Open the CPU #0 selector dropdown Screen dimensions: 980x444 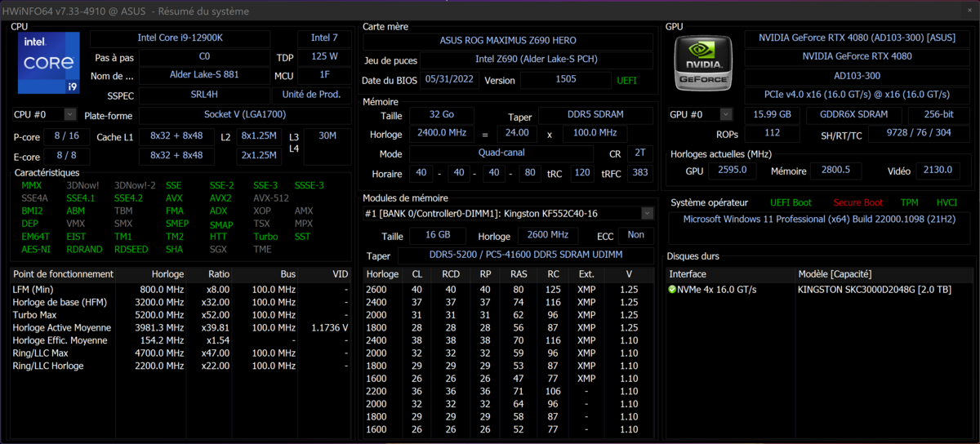(69, 115)
